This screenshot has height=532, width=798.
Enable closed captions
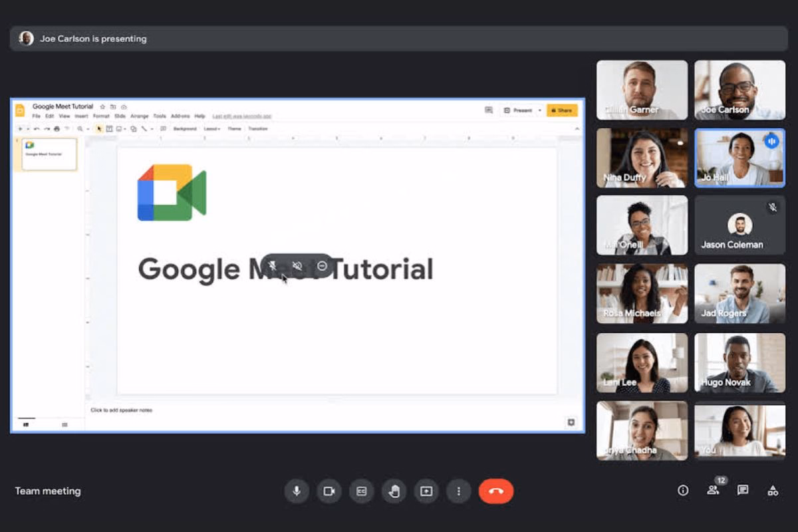361,491
